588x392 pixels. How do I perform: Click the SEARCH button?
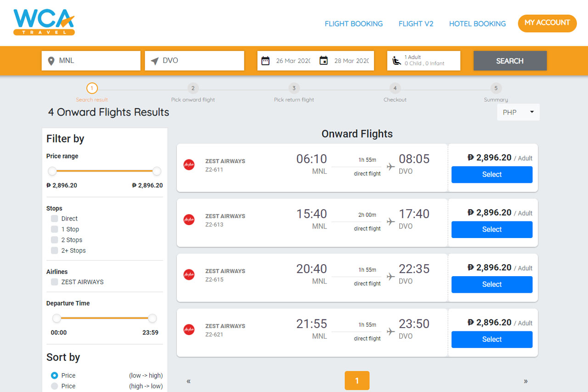point(510,61)
